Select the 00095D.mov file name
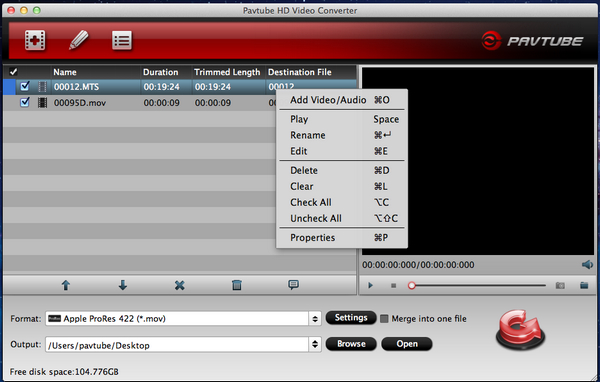The width and height of the screenshot is (600, 382). tap(80, 103)
